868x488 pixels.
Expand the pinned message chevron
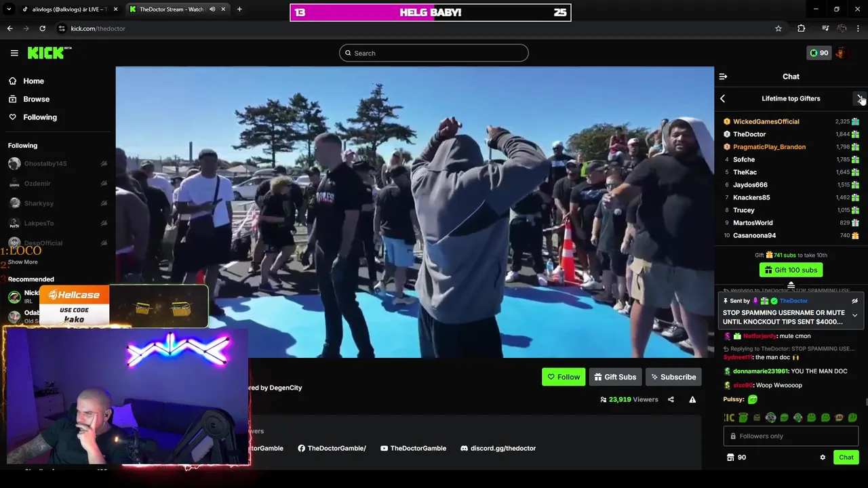(854, 316)
